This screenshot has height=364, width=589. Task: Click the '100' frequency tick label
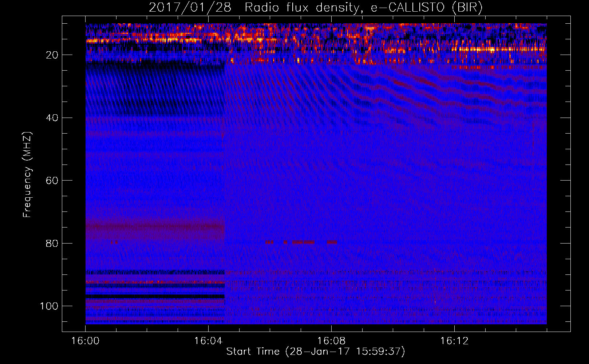49,306
